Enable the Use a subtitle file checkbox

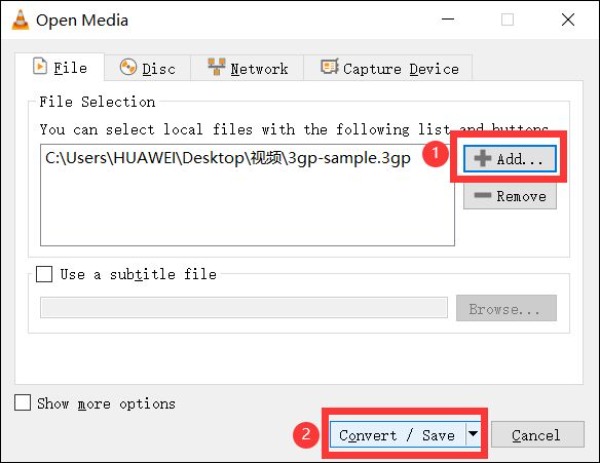(44, 274)
